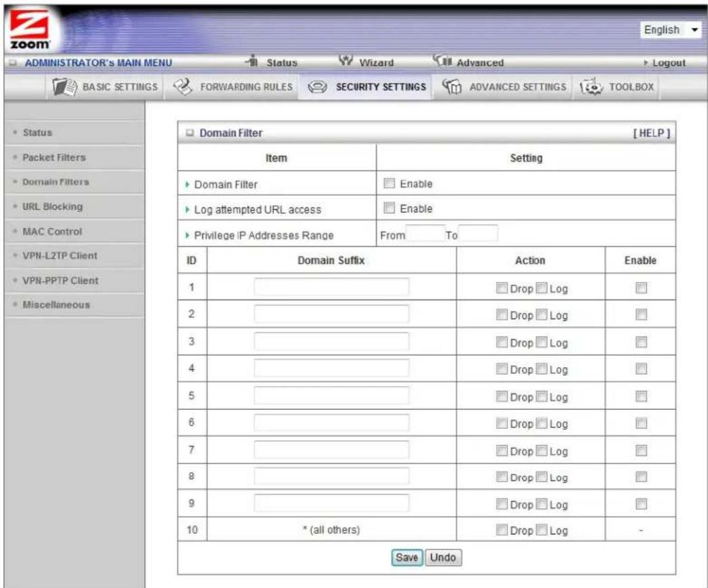Click the Forwarding Rules icon
This screenshot has height=588, width=708.
pyautogui.click(x=183, y=87)
